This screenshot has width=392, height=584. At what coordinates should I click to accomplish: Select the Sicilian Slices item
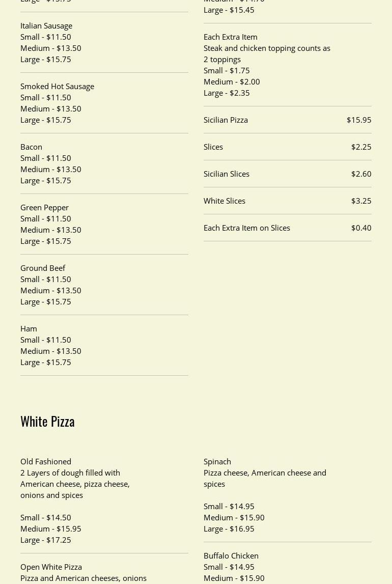tap(227, 174)
